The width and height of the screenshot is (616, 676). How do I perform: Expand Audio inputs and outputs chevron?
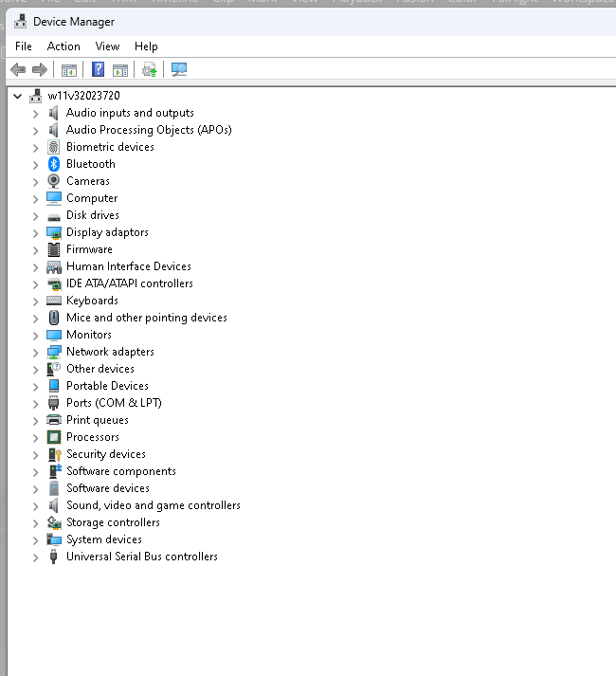pyautogui.click(x=36, y=114)
